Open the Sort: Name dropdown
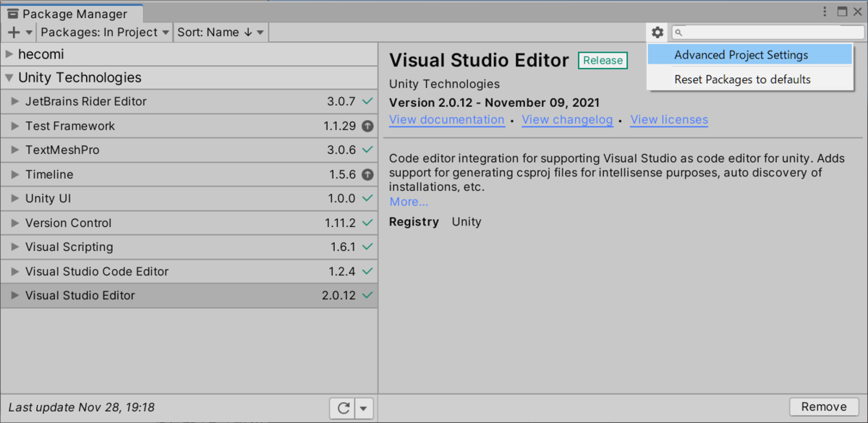 pyautogui.click(x=221, y=33)
